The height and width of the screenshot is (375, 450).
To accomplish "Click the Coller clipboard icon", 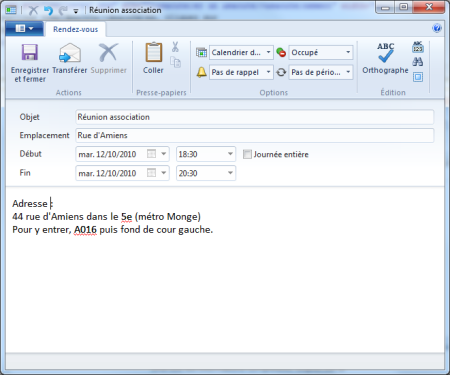I will [x=153, y=52].
